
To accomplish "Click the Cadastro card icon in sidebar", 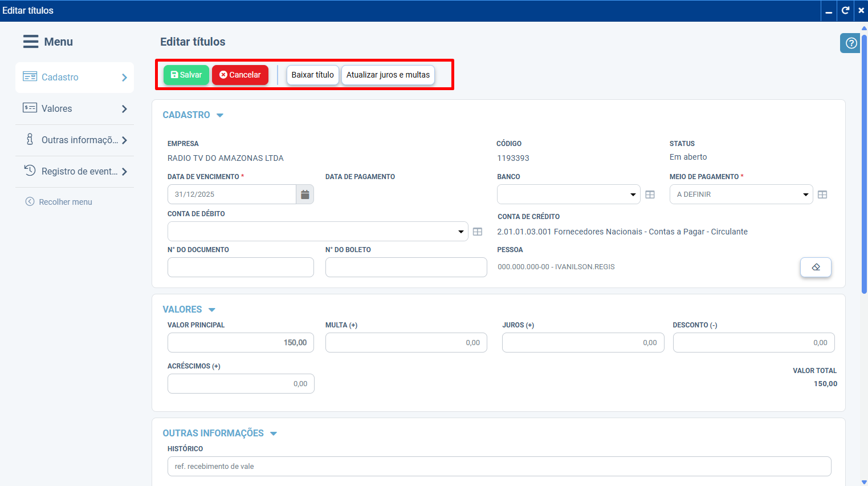I will 30,76.
